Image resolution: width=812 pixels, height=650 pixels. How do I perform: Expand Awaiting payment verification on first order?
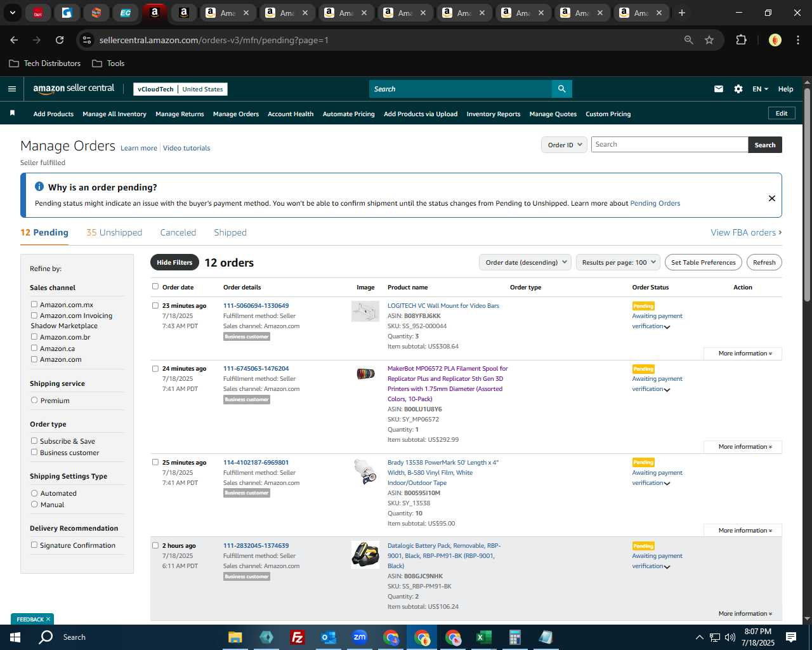coord(657,321)
